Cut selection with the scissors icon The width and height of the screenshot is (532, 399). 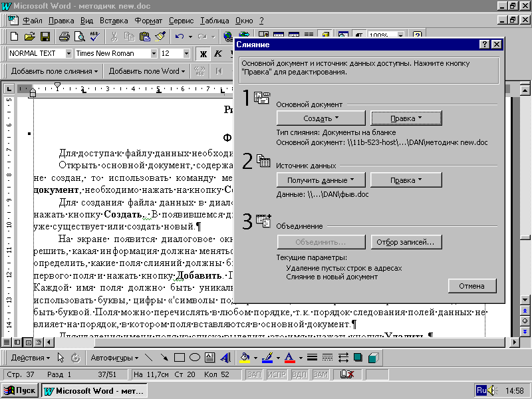[114, 36]
